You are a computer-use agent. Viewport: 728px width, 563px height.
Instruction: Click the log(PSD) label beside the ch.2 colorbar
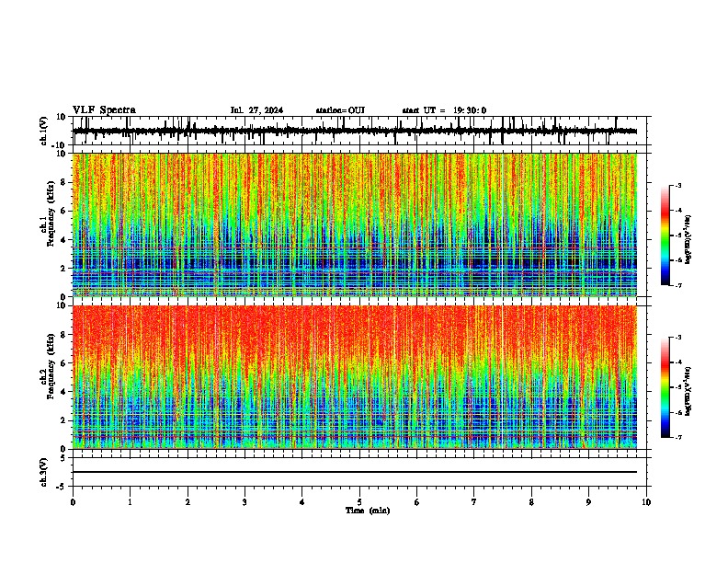tap(688, 391)
